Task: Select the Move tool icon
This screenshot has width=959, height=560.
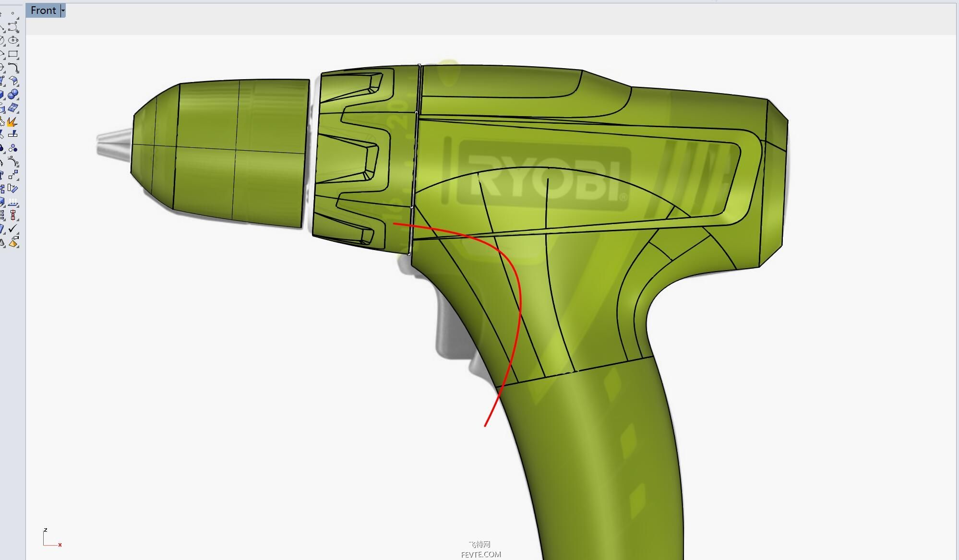Action: point(13,175)
